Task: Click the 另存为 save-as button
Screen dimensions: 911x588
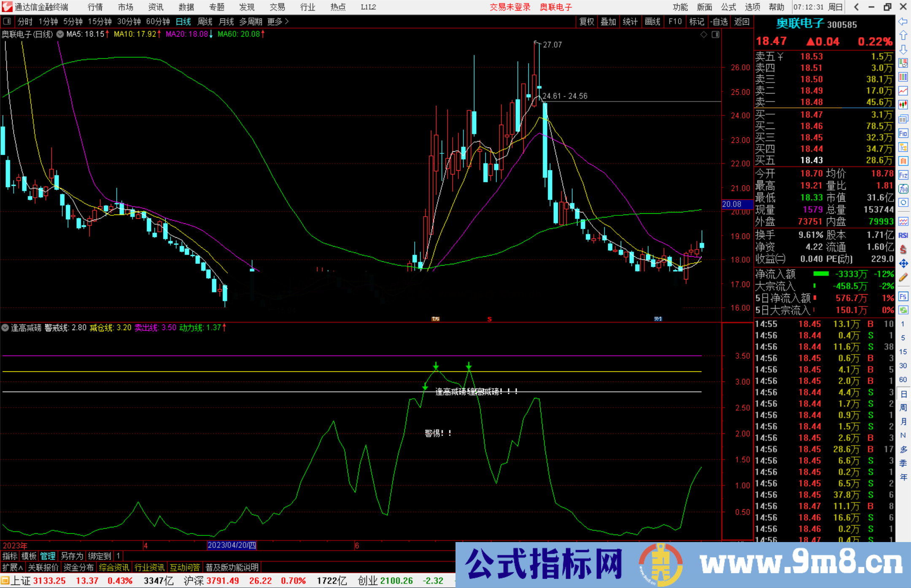Action: [72, 556]
